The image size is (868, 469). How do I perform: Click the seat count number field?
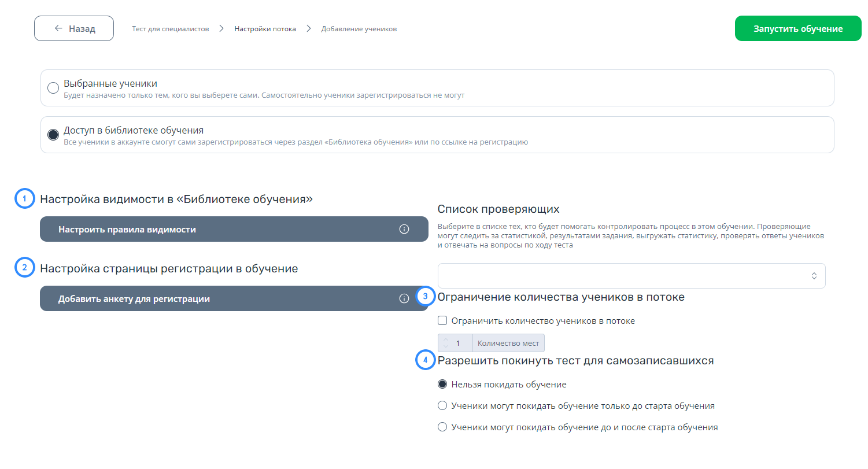[x=456, y=343]
